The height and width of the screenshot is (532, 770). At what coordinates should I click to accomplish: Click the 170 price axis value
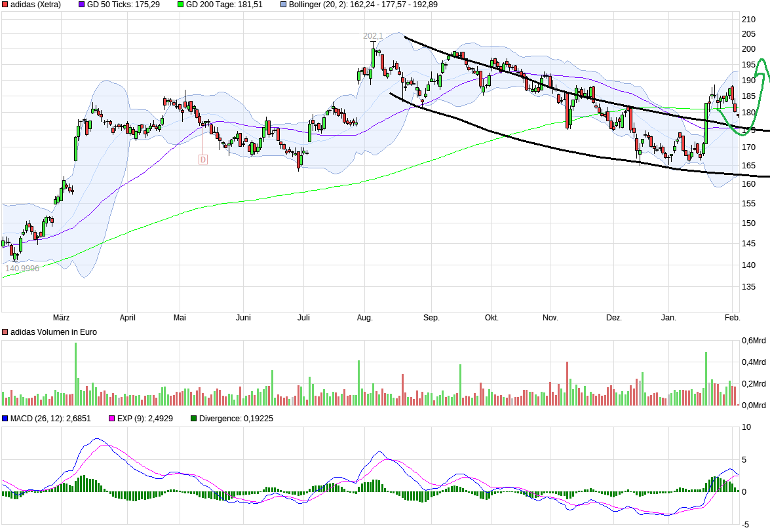click(x=749, y=147)
